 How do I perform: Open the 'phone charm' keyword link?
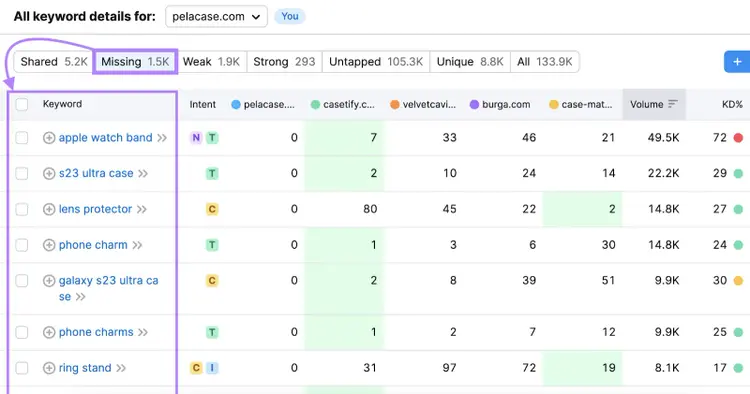(93, 245)
